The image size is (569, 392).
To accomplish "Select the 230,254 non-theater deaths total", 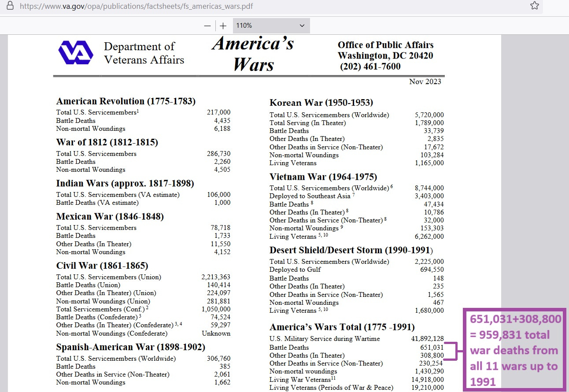I will pos(432,363).
